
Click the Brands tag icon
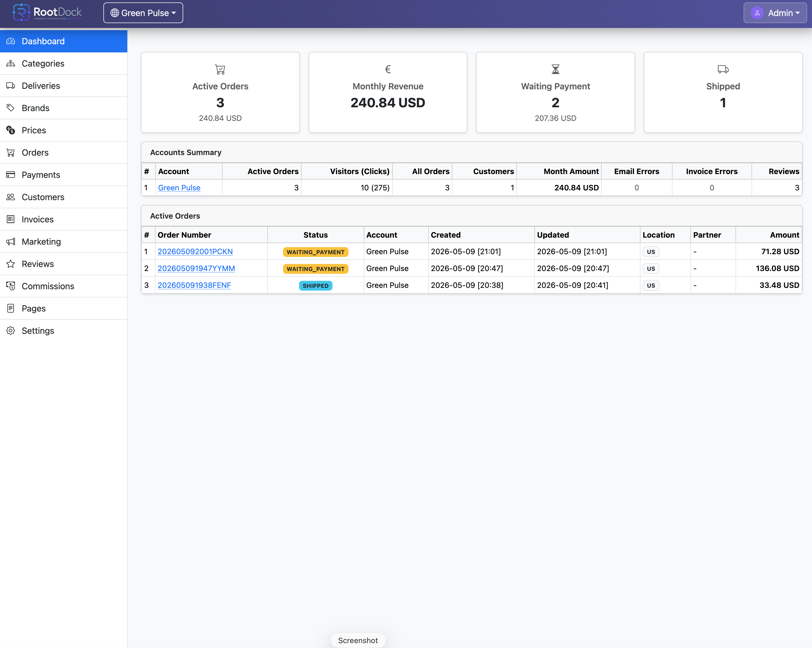click(x=11, y=108)
